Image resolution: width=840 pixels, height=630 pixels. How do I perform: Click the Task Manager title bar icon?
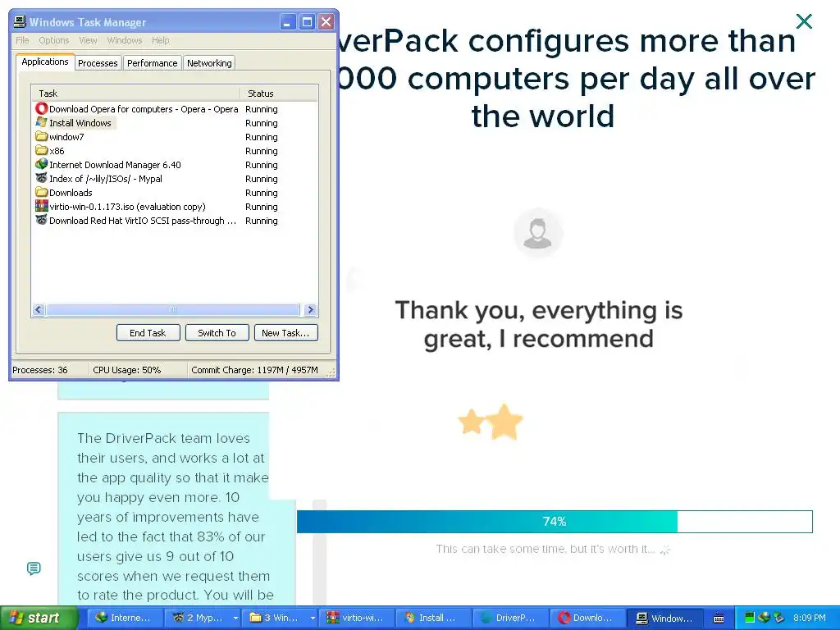(x=20, y=22)
